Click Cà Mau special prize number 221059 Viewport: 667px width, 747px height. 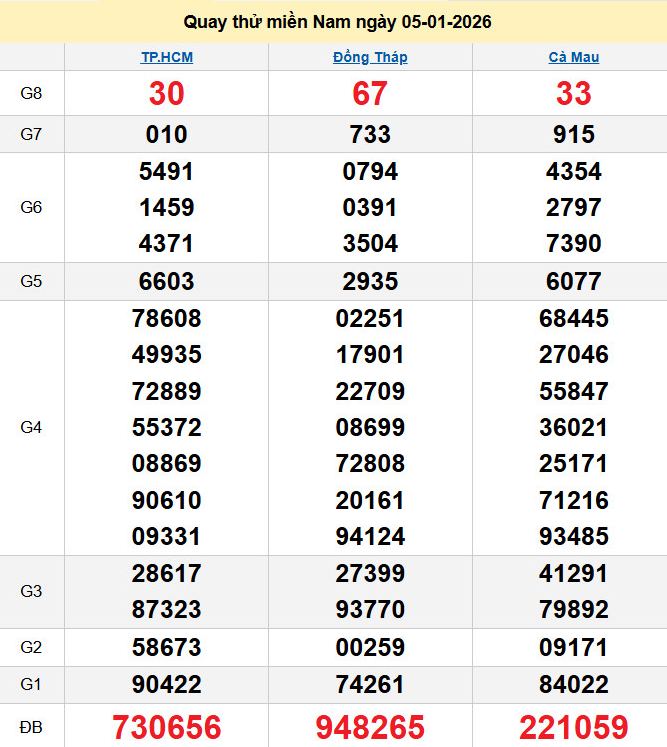click(574, 727)
